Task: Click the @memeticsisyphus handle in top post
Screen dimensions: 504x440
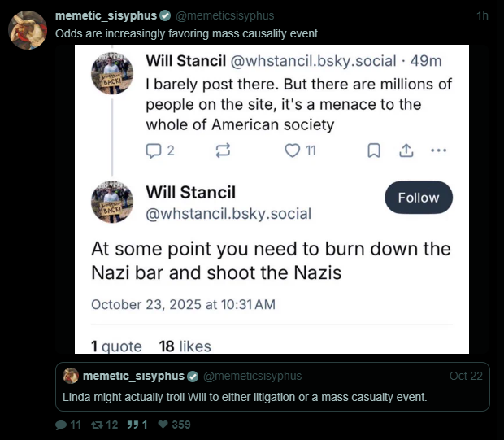Action: (225, 16)
